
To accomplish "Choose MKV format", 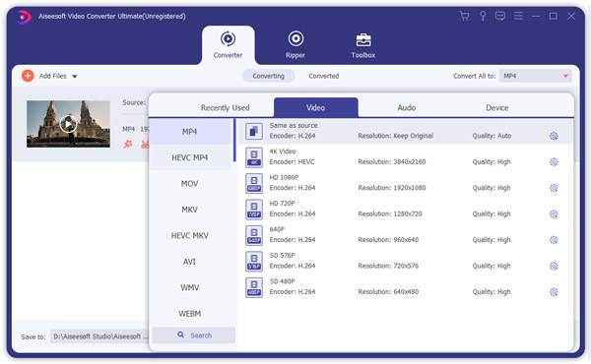I will pos(189,210).
